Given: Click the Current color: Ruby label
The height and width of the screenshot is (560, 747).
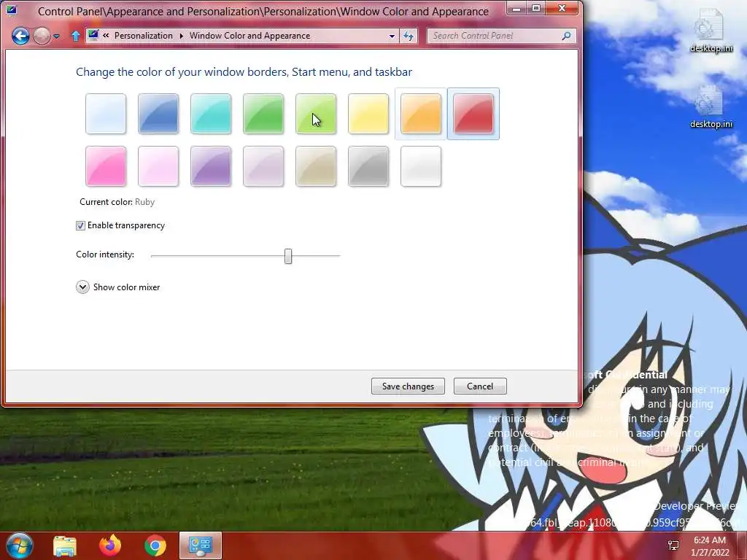Looking at the screenshot, I should tap(117, 202).
